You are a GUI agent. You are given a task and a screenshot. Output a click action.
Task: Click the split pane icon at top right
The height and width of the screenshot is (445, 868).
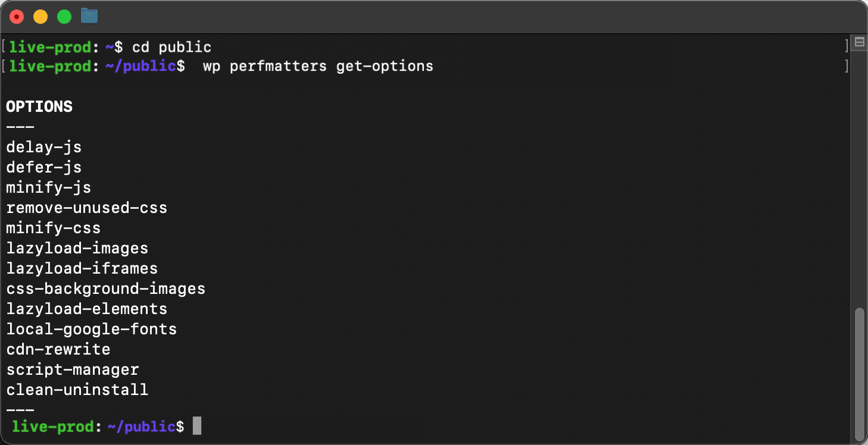click(x=859, y=42)
